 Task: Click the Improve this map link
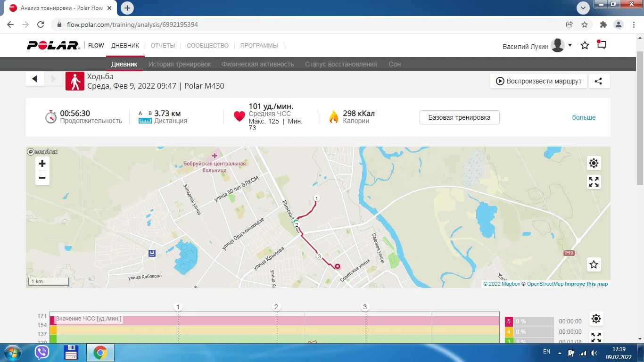click(x=586, y=284)
